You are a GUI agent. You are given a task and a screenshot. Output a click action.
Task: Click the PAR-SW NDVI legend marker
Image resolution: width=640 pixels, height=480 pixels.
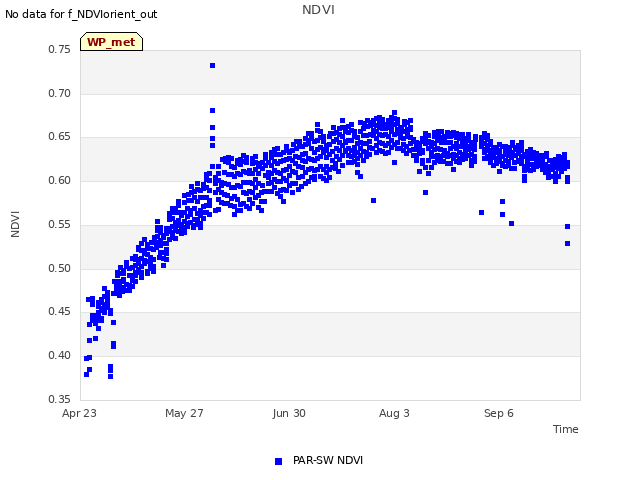[x=278, y=461]
